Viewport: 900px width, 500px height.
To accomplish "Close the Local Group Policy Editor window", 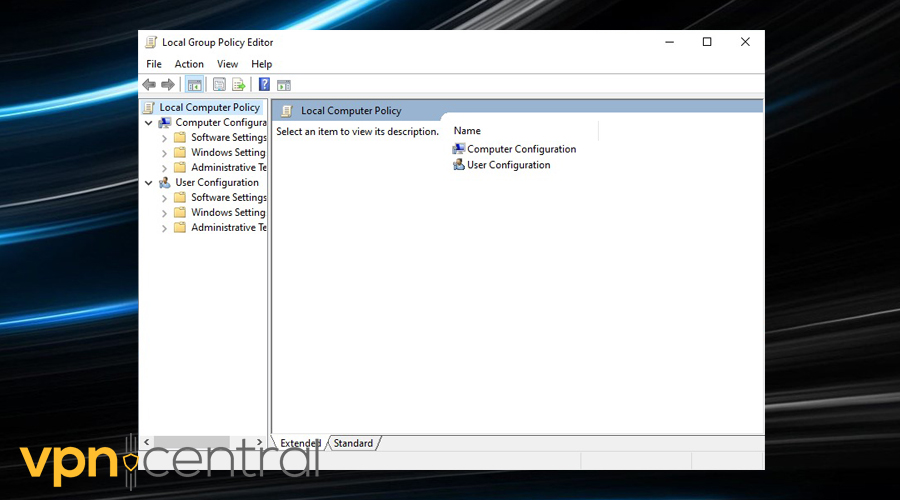I will 745,42.
